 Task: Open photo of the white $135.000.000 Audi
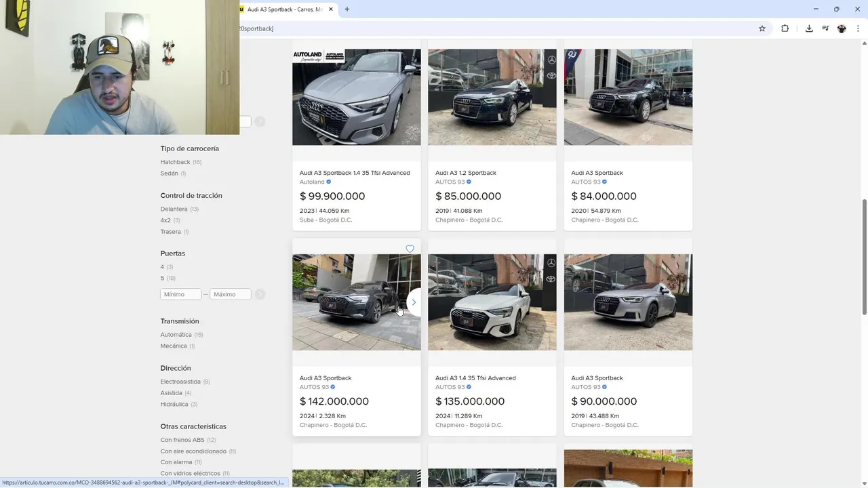click(492, 302)
